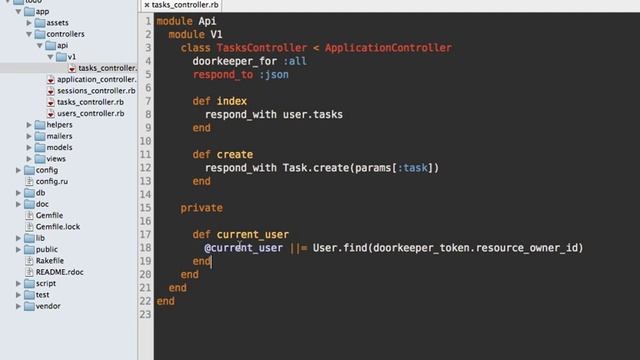640x360 pixels.
Task: Click the Rakefile file icon
Action: click(29, 261)
